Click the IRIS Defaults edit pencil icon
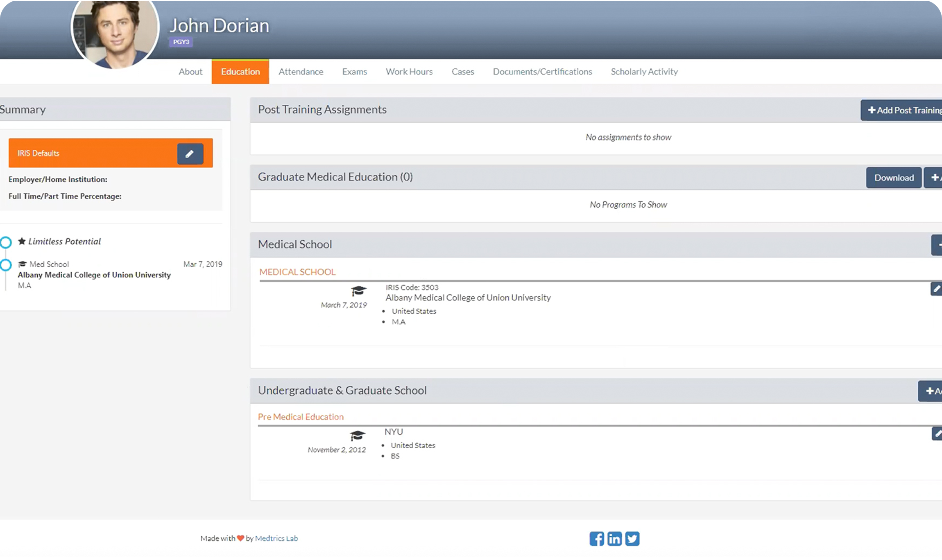Image resolution: width=942 pixels, height=560 pixels. click(190, 154)
